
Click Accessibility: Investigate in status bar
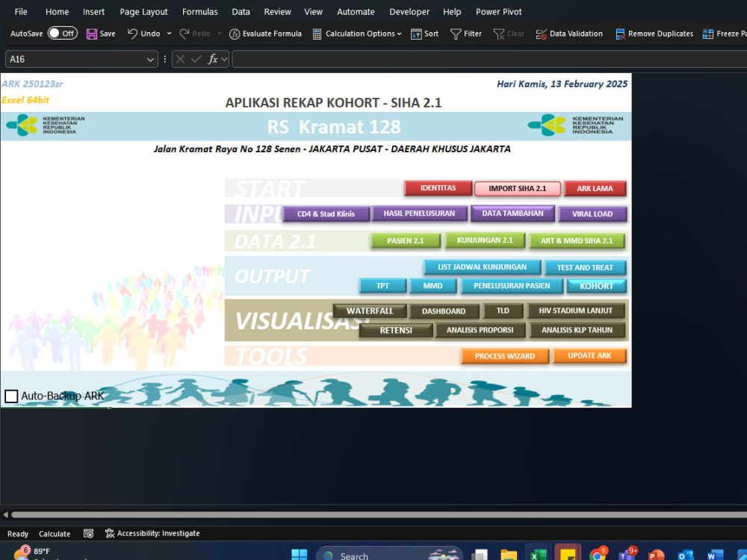coord(152,533)
